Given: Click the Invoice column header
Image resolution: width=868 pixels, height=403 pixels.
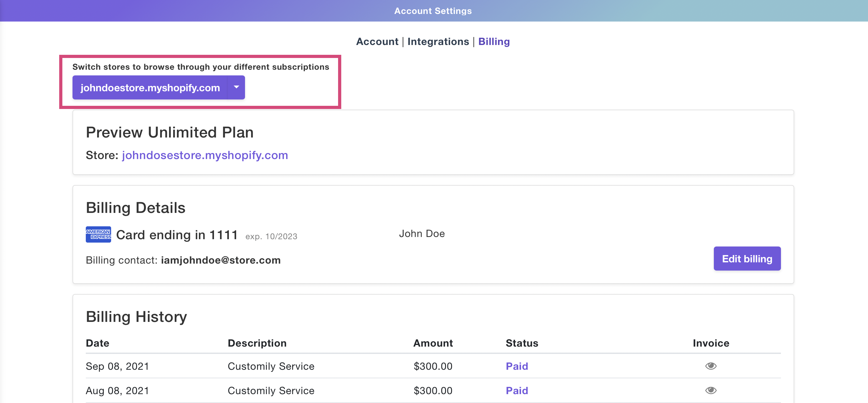Looking at the screenshot, I should [711, 343].
